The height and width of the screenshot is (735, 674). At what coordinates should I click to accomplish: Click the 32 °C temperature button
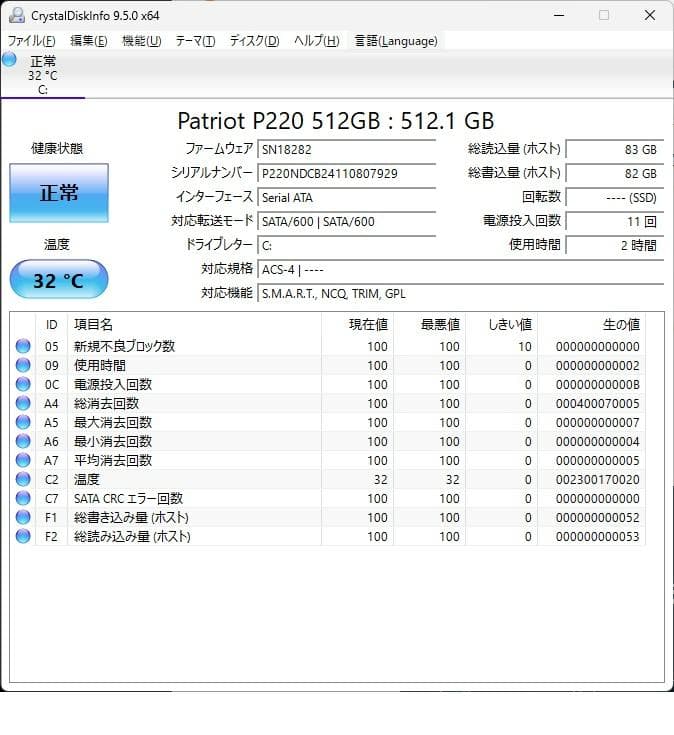tap(59, 279)
